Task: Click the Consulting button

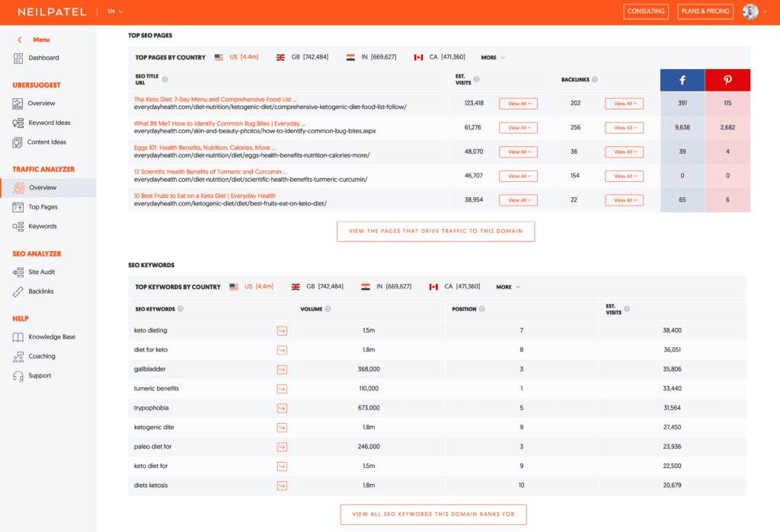Action: coord(646,11)
